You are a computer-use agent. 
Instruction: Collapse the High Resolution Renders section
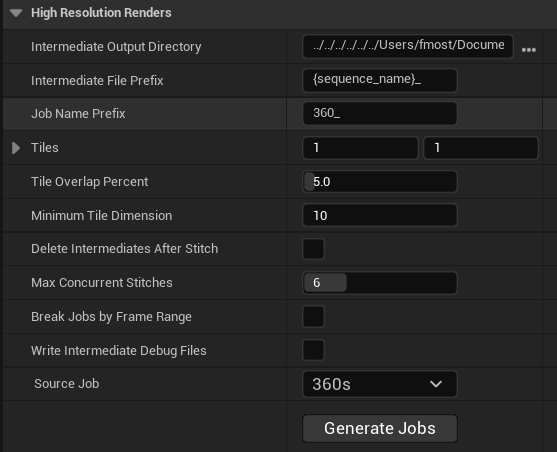click(16, 13)
